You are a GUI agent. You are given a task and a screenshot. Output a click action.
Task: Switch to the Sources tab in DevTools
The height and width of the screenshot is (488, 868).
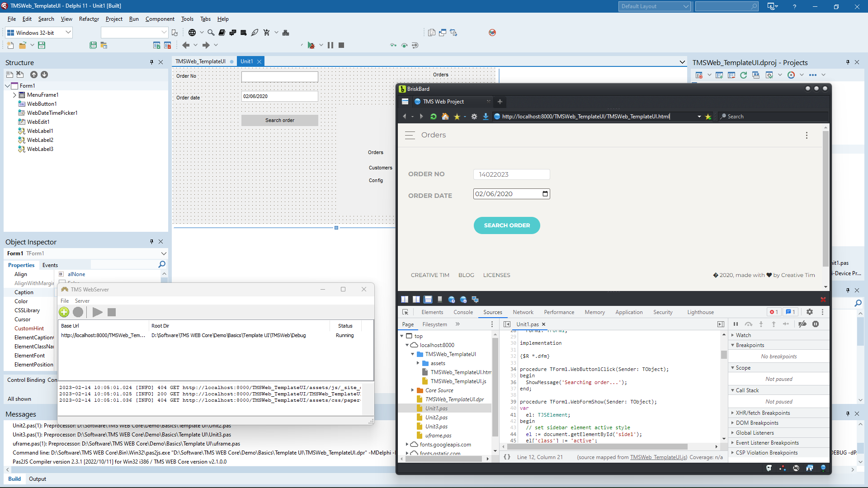(x=491, y=312)
